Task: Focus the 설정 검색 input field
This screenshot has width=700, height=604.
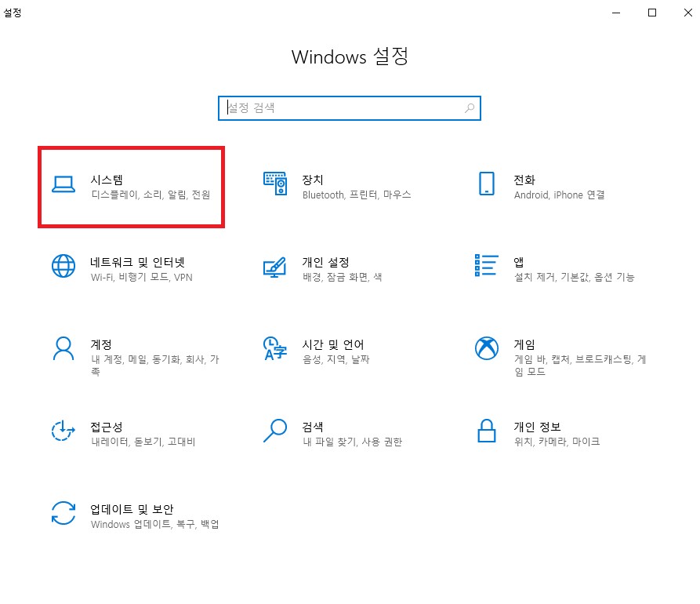Action: point(350,108)
